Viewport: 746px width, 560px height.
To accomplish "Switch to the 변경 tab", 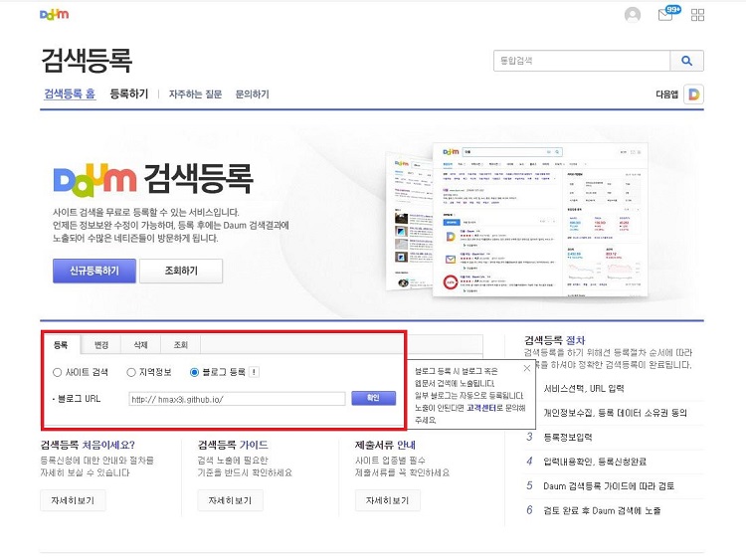I will pyautogui.click(x=100, y=344).
